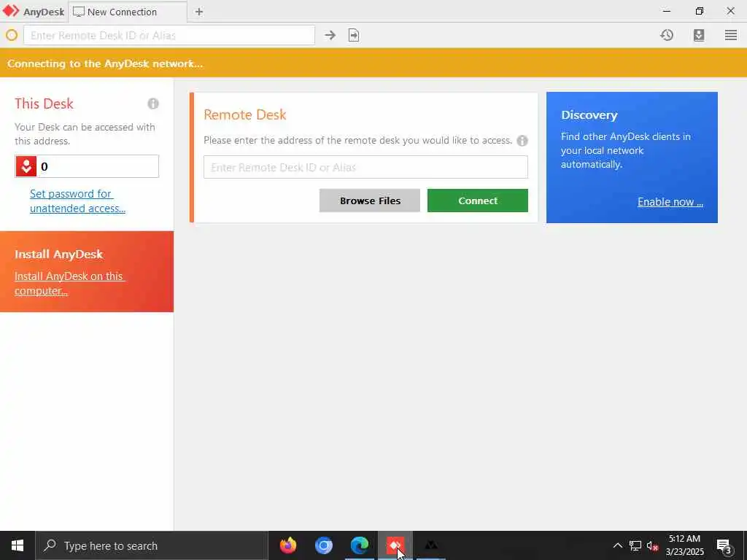Switch to the New Connection tab
747x560 pixels.
tap(128, 12)
